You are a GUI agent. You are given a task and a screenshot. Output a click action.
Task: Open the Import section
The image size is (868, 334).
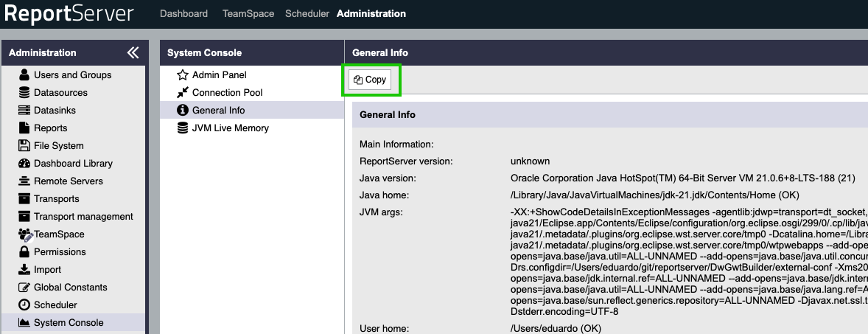coord(48,270)
